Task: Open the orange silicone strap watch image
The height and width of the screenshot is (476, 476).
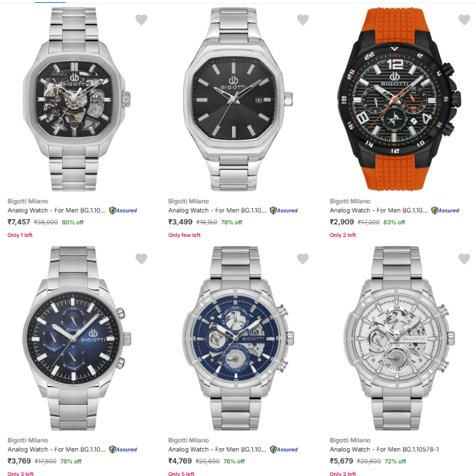Action: pyautogui.click(x=398, y=99)
